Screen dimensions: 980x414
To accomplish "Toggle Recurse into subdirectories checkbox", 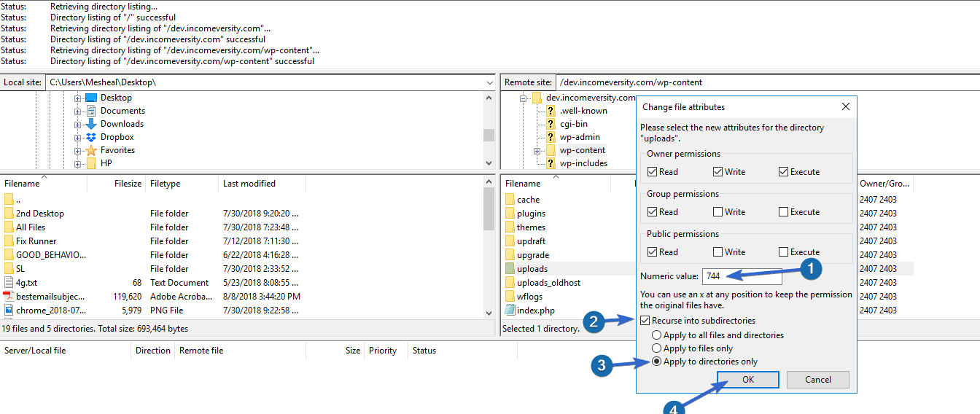I will (645, 321).
